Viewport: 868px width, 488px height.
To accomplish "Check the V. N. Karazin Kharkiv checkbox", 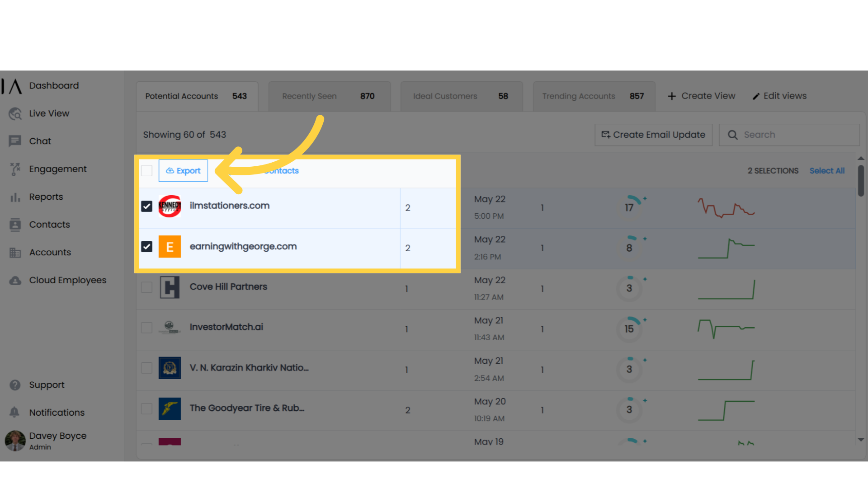I will click(x=146, y=368).
